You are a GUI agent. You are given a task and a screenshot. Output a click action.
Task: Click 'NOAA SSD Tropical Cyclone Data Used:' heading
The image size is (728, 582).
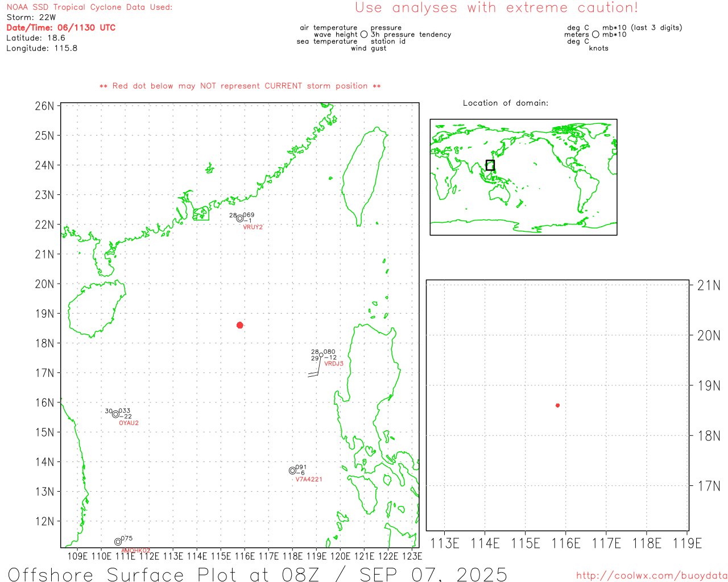[89, 7]
